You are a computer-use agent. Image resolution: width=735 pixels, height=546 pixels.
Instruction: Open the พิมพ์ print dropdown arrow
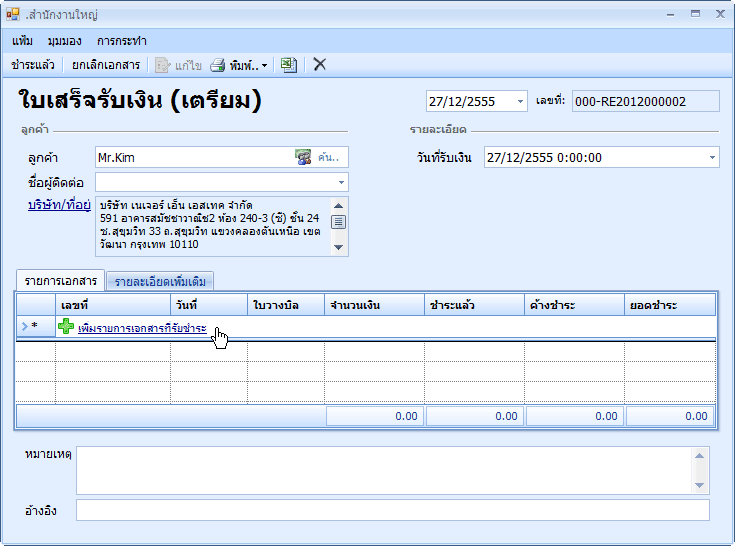pos(265,66)
